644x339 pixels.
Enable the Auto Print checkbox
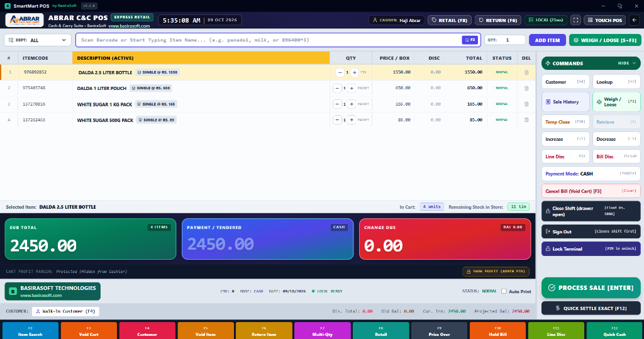click(x=504, y=291)
